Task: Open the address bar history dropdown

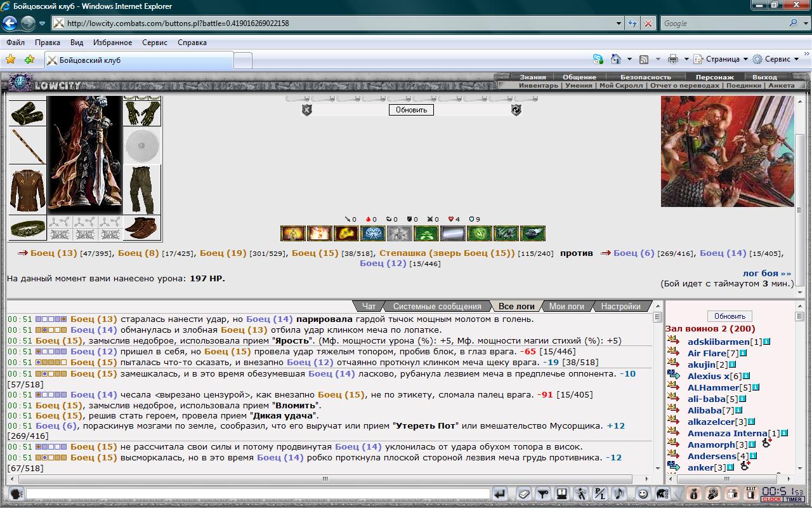Action: tap(619, 23)
